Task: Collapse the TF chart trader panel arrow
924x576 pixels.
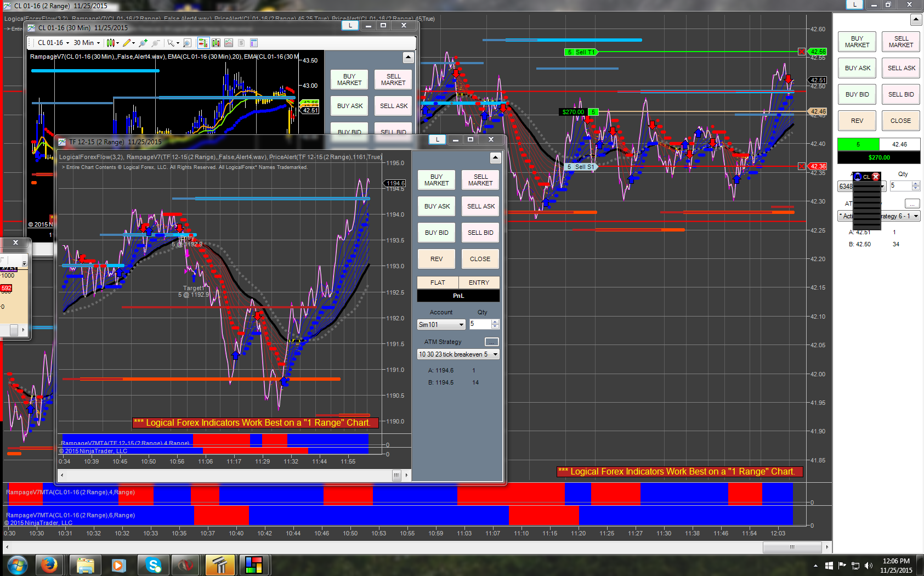Action: [495, 158]
